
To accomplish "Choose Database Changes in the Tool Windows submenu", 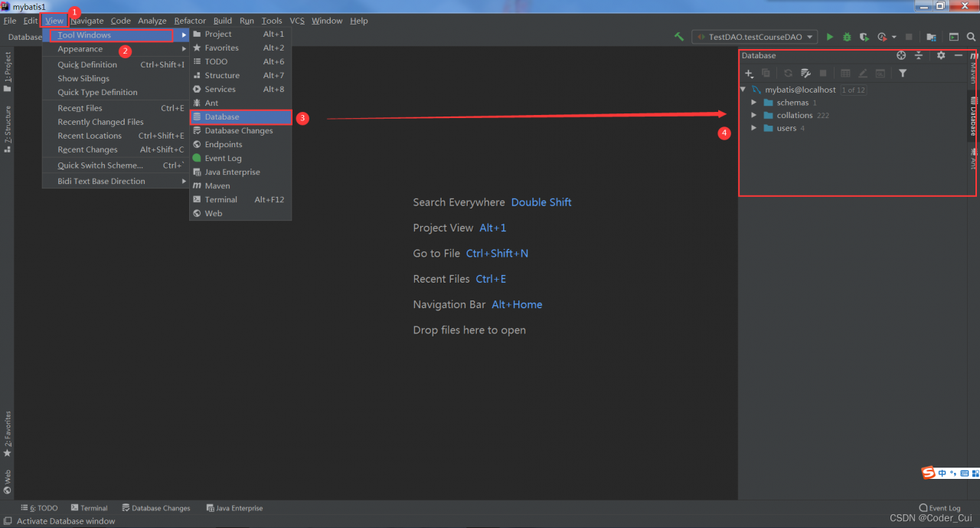I will (x=240, y=131).
